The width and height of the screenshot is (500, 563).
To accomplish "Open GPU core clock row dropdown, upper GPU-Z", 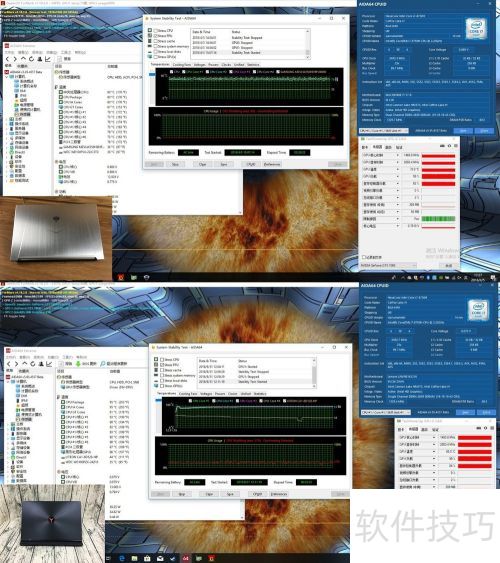I will pos(398,155).
